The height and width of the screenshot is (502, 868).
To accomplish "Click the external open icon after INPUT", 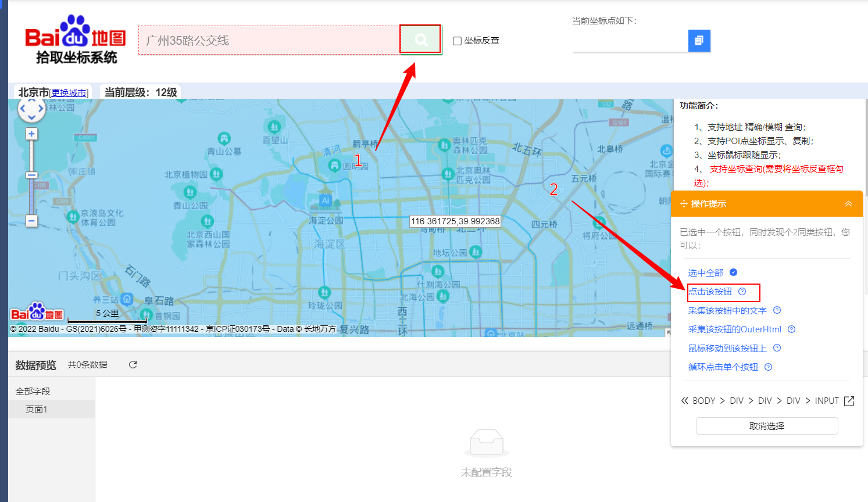I will pos(849,401).
